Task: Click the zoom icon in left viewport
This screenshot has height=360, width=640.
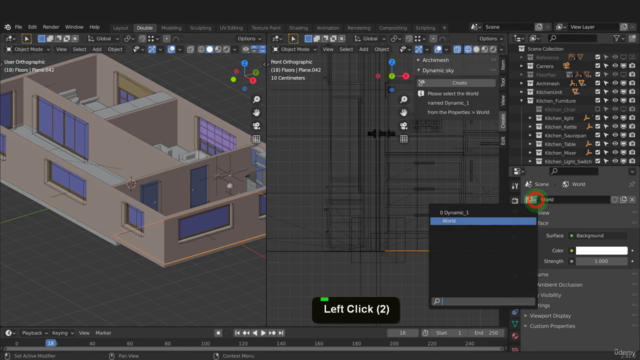Action: click(256, 100)
